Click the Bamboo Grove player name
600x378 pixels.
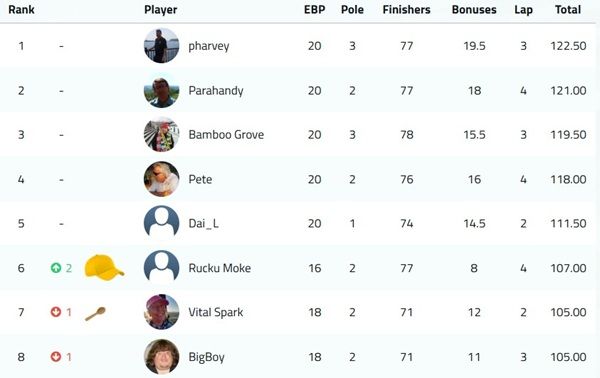coord(226,135)
